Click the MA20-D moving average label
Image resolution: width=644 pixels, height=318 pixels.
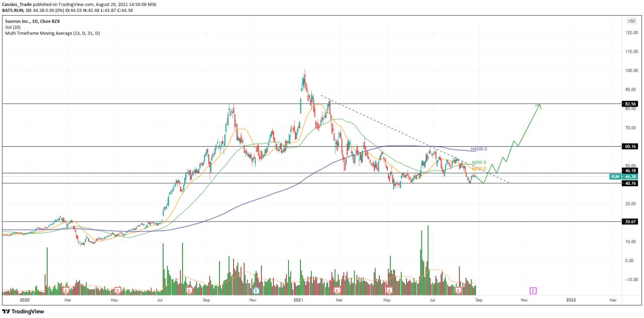point(479,168)
